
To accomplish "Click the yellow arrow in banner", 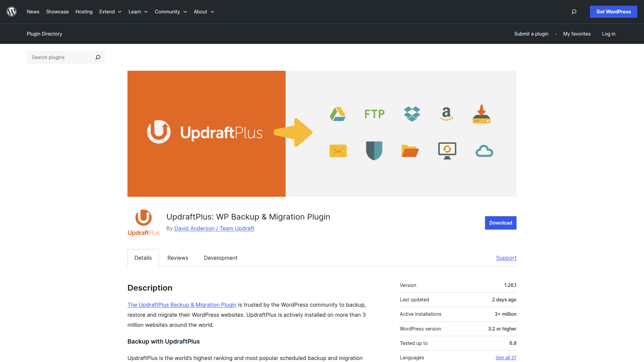I will point(293,132).
